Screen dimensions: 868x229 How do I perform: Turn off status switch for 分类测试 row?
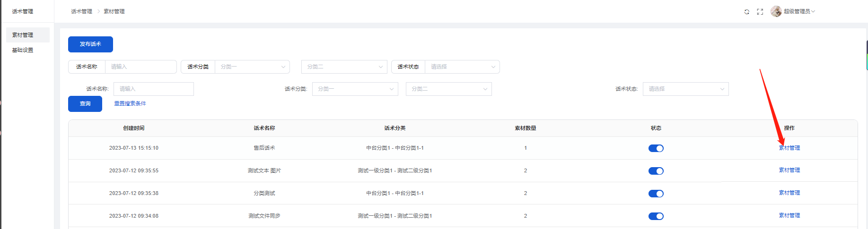(x=656, y=194)
